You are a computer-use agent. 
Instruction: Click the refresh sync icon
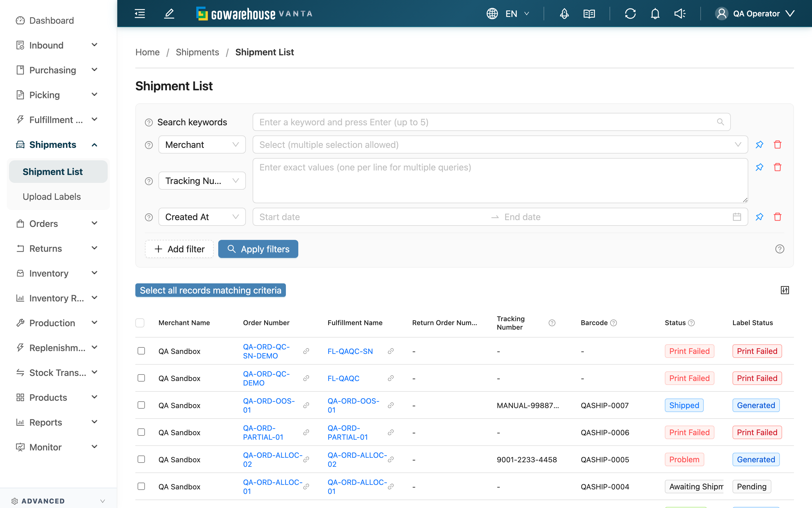[630, 14]
